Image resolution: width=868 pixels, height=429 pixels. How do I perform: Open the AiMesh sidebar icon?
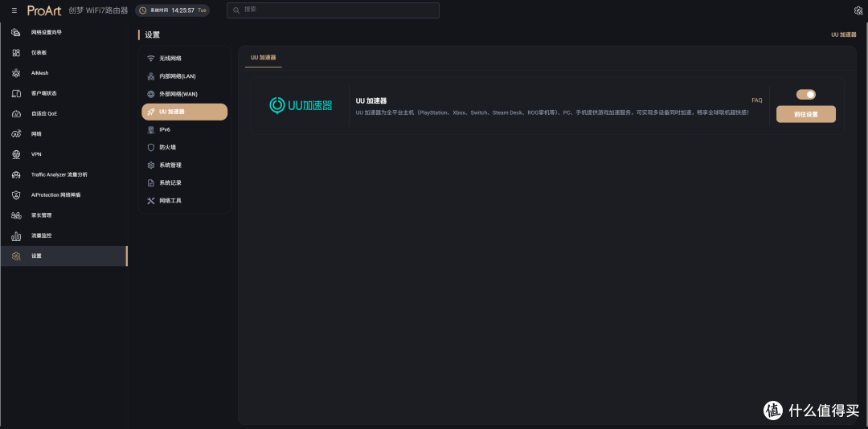[x=16, y=73]
